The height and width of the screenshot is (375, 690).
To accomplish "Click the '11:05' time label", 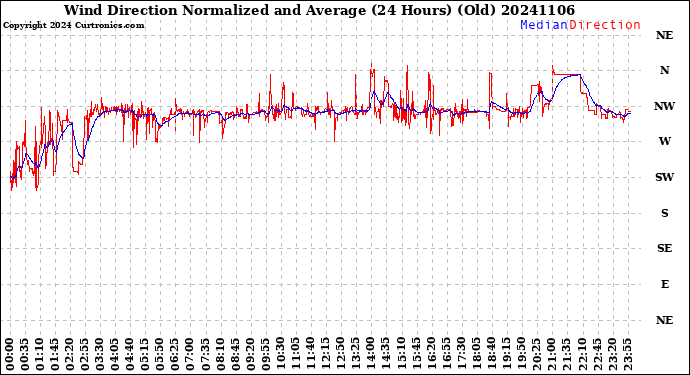I will click(x=296, y=354).
